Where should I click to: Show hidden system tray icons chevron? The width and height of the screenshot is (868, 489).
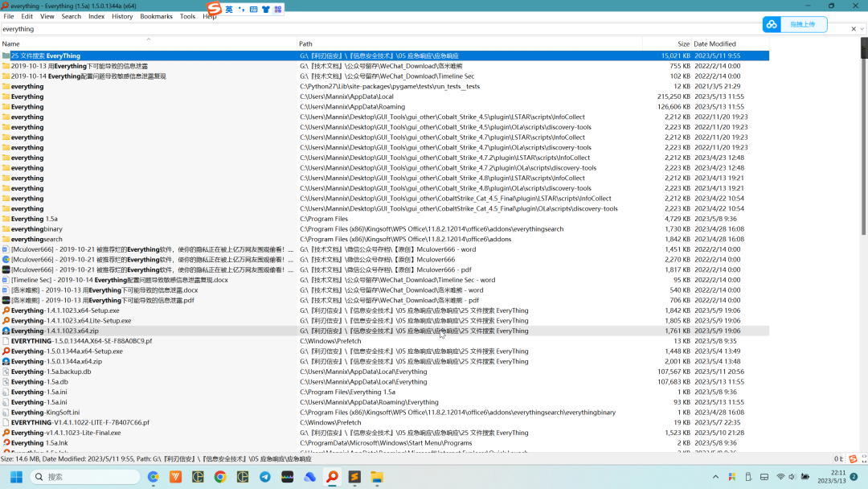pyautogui.click(x=716, y=477)
